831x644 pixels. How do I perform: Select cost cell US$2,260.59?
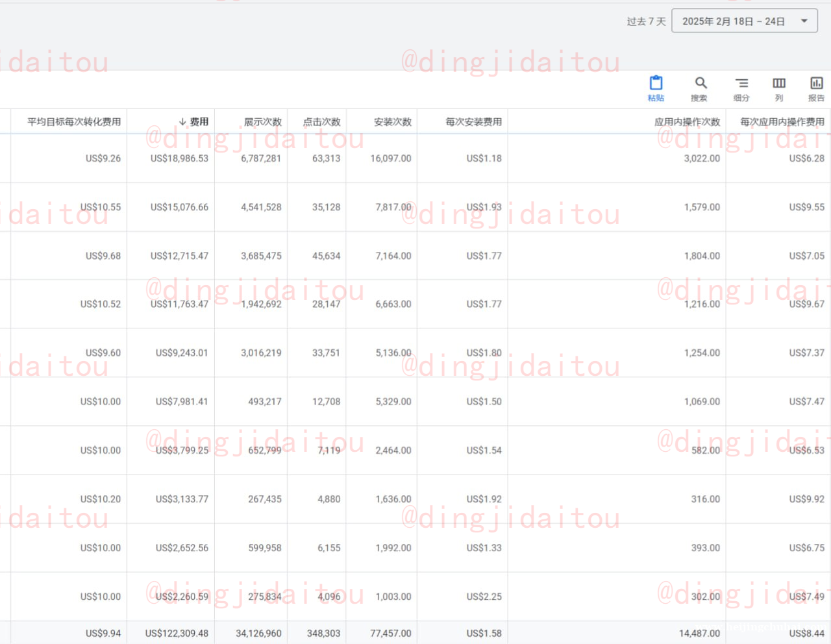(182, 596)
